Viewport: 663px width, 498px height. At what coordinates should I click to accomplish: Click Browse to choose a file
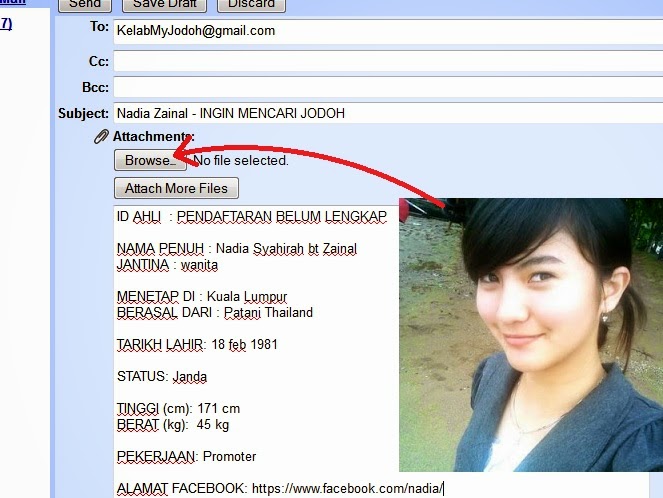click(150, 161)
